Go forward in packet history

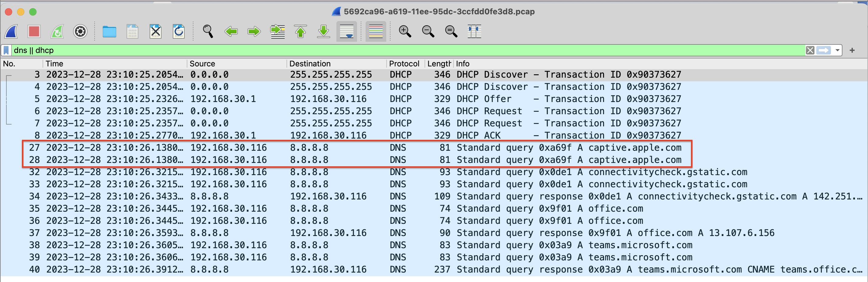254,32
